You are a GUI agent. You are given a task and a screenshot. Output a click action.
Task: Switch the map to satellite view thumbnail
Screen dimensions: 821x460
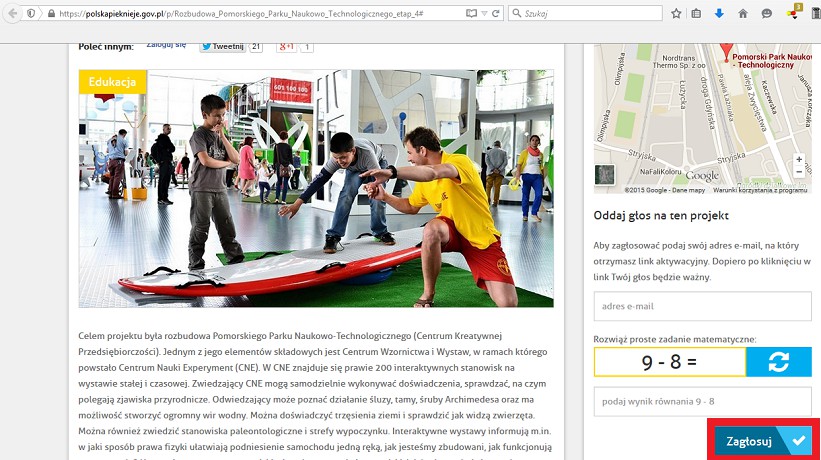[x=605, y=175]
